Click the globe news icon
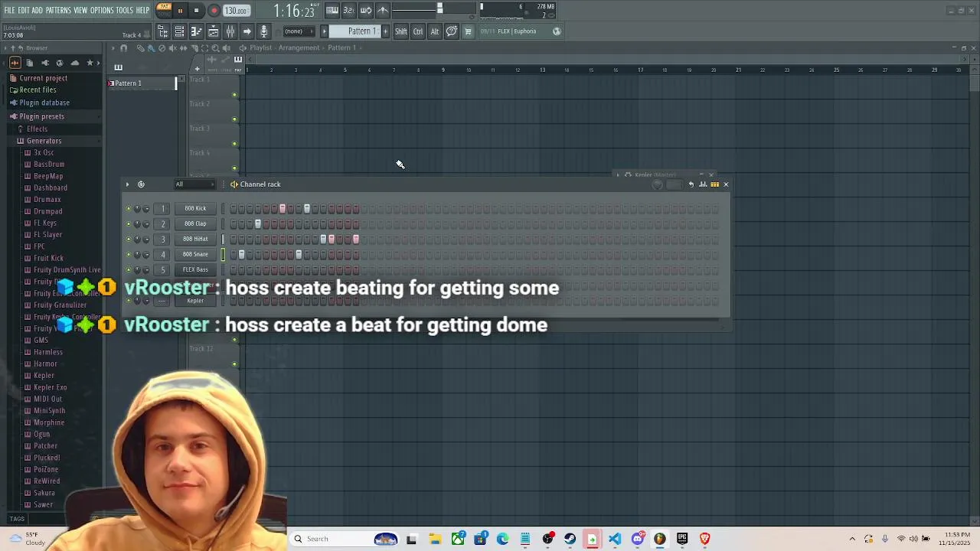This screenshot has width=980, height=551. point(557,31)
